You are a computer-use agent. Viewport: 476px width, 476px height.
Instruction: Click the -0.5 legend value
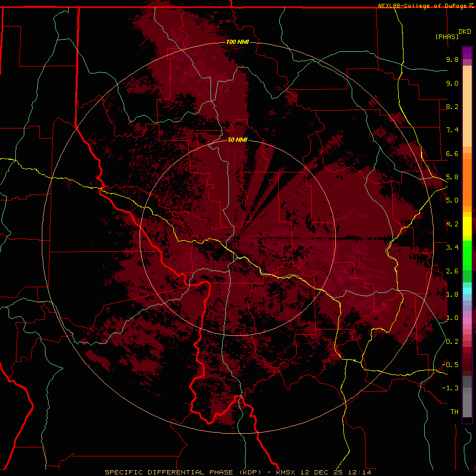450,365
